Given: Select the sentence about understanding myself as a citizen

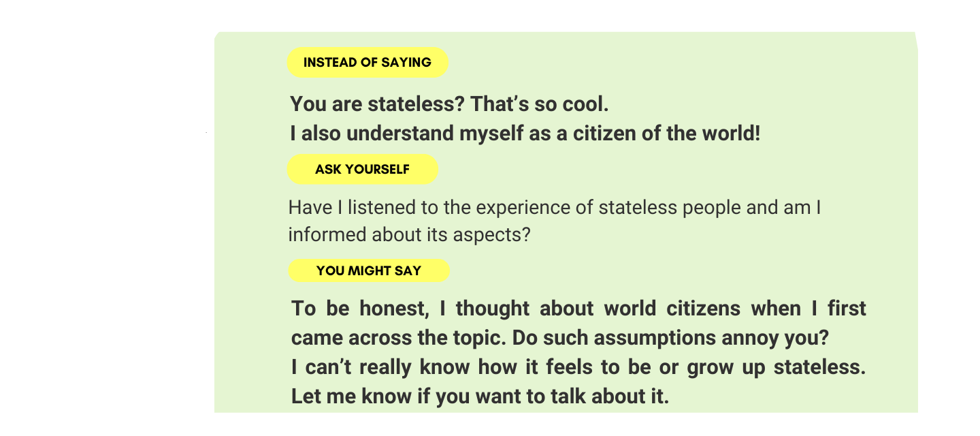Looking at the screenshot, I should (525, 134).
